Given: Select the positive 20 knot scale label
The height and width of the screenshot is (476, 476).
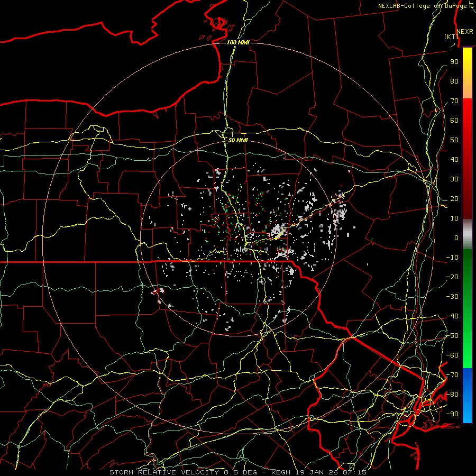Looking at the screenshot, I should 454,198.
